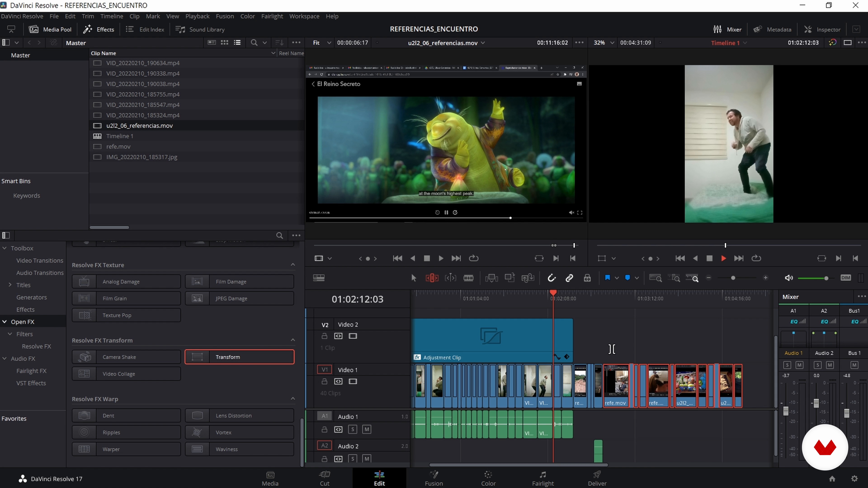This screenshot has height=488, width=868.
Task: Switch to the Fairlight page
Action: [542, 479]
